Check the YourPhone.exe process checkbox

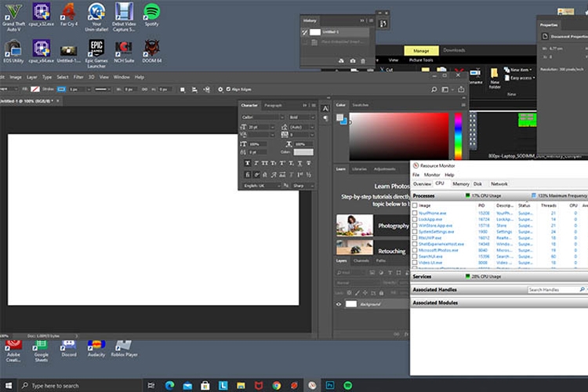tap(416, 213)
